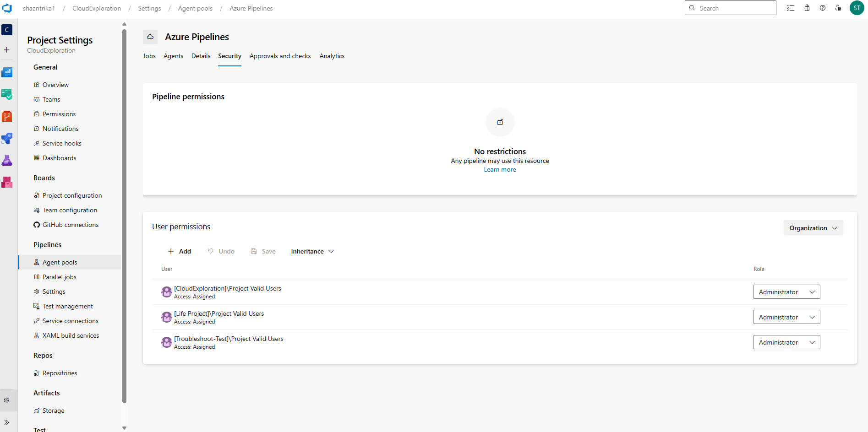868x432 pixels.
Task: Click the Troubleshoot-Test Project Valid Users group avatar
Action: click(167, 342)
